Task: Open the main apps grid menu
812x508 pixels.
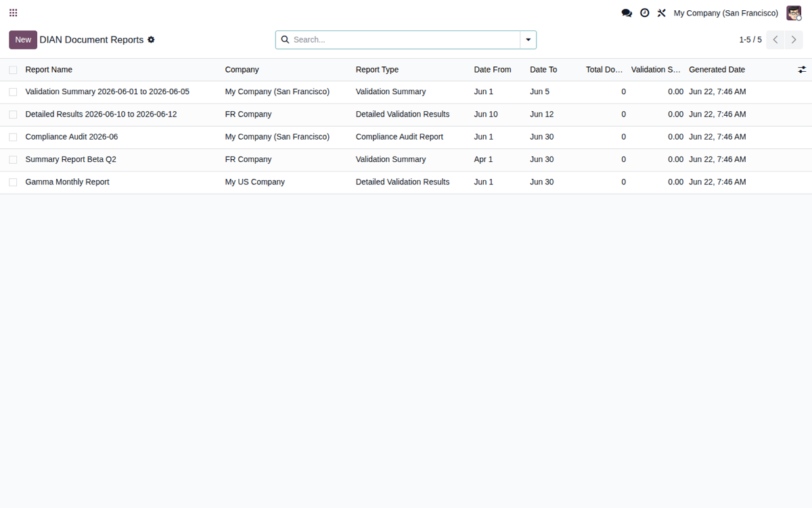Action: coord(14,13)
